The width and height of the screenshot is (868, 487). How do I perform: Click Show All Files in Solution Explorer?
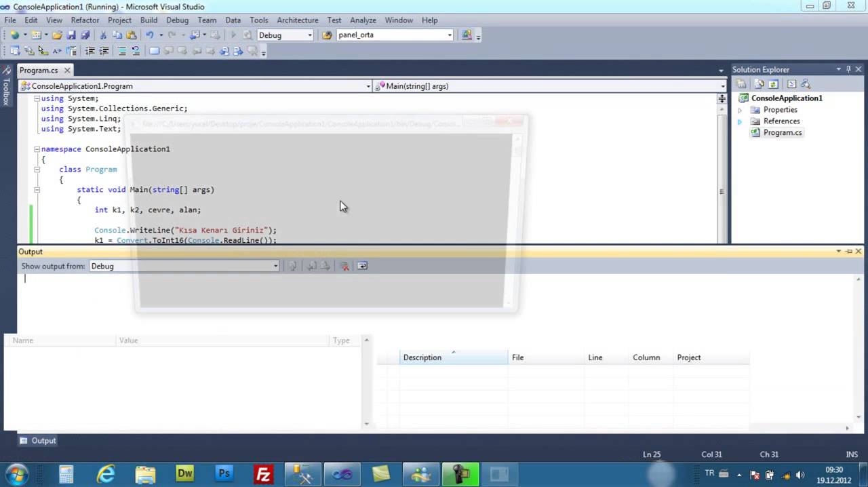(759, 84)
